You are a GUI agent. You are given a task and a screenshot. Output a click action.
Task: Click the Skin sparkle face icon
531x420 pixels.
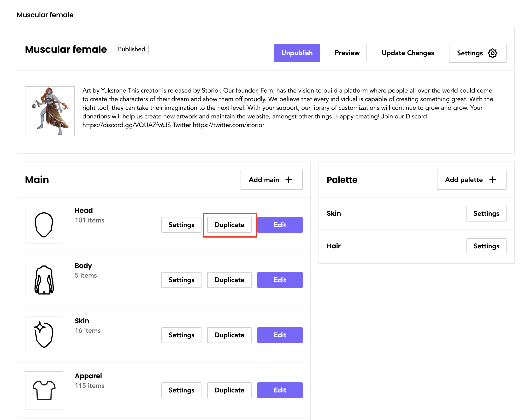44,335
